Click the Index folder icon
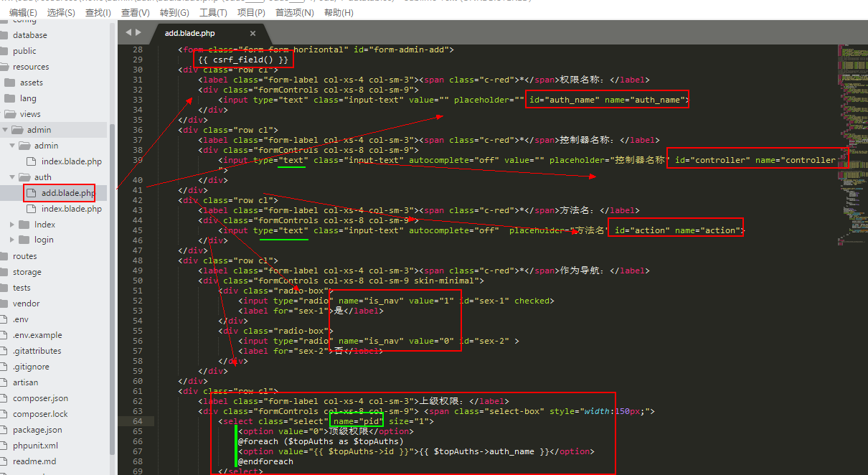 point(24,225)
